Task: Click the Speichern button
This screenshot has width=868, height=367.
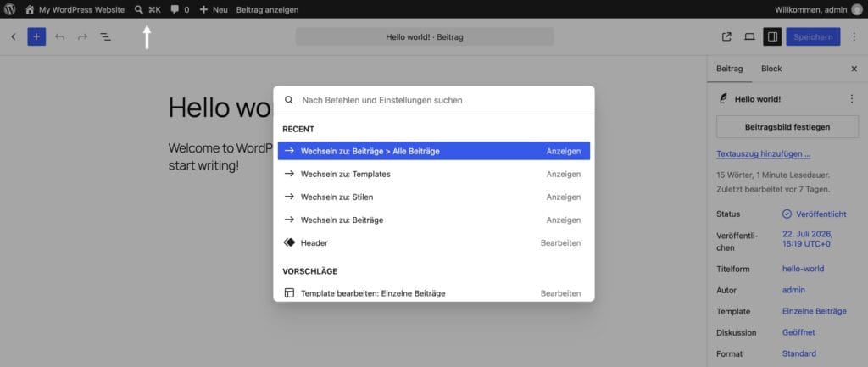Action: pos(813,37)
